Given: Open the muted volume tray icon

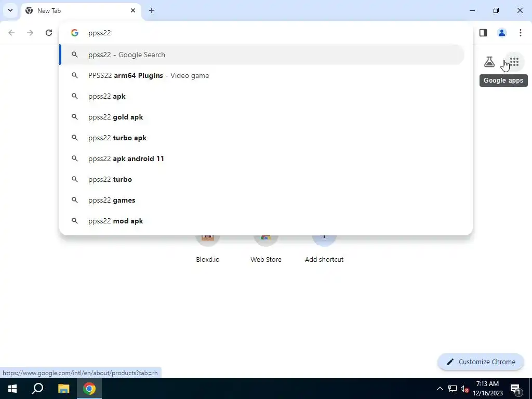Looking at the screenshot, I should (464, 389).
